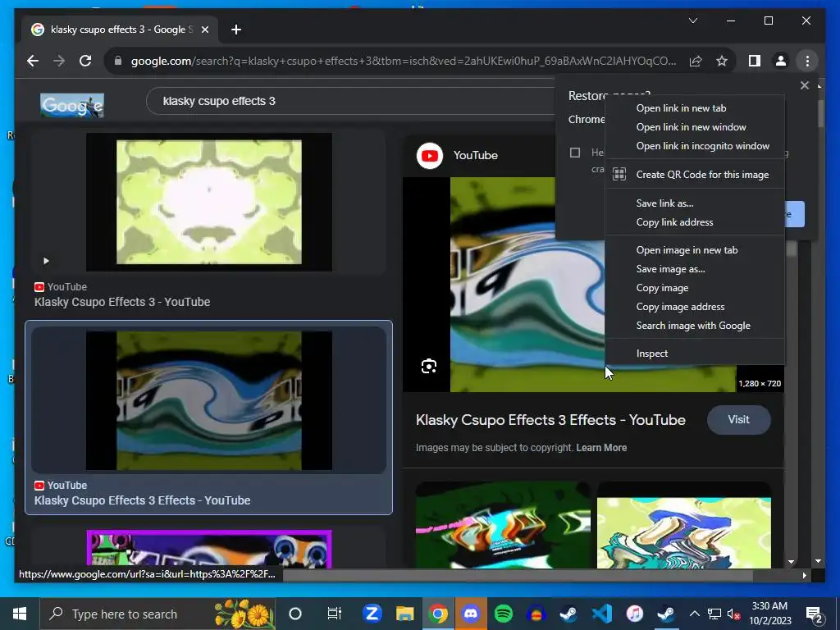The width and height of the screenshot is (840, 630).
Task: Click the muted volume tray icon
Action: 733,614
